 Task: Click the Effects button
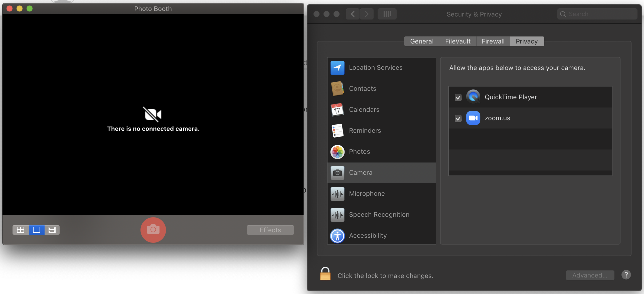(270, 230)
